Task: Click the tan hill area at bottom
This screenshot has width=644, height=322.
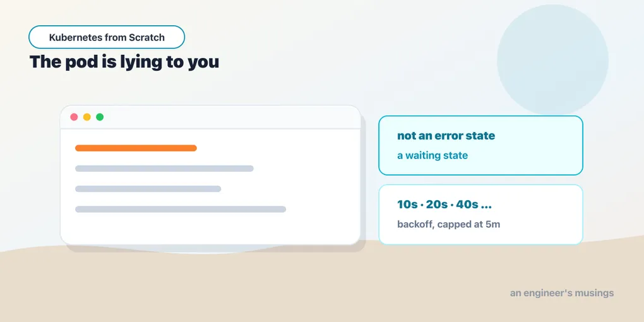Action: pos(322,287)
